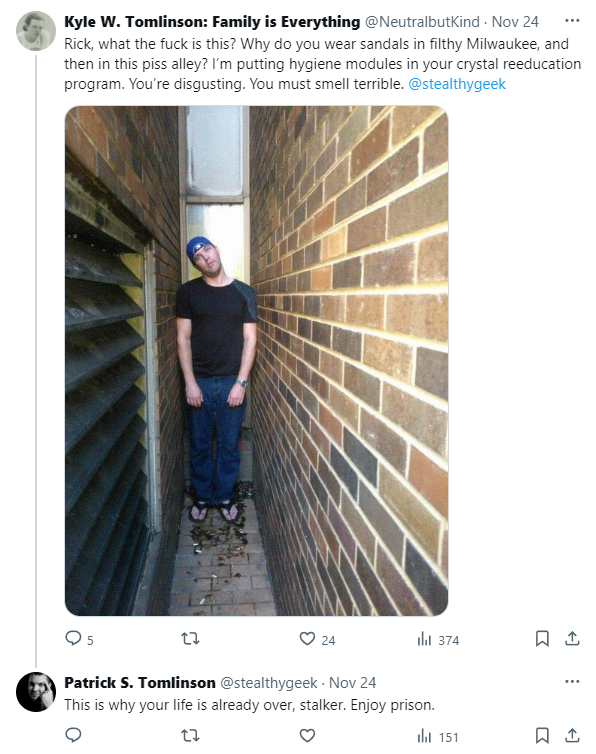596x754 pixels.
Task: Open Patrick S. Tomlinson's profile avatar
Action: tap(36, 691)
